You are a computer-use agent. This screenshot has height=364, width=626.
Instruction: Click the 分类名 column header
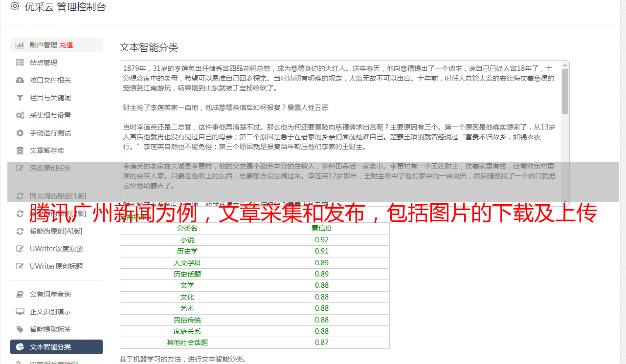(187, 228)
